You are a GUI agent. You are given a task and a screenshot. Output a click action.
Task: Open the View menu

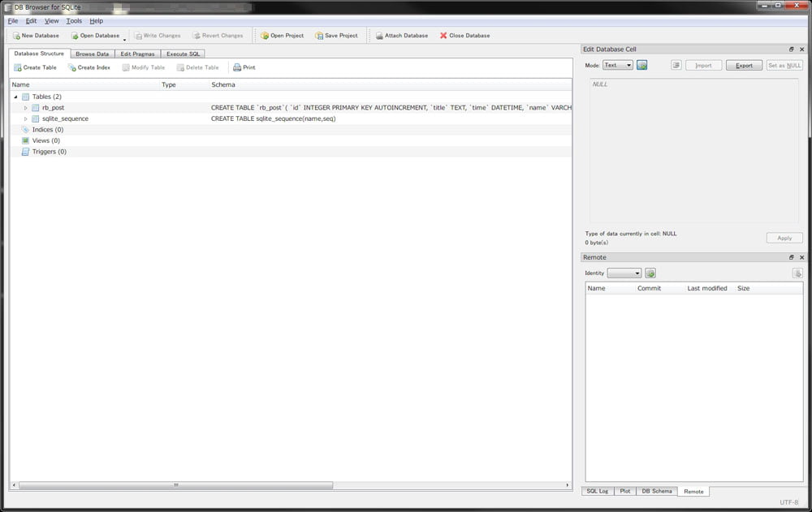[x=51, y=21]
